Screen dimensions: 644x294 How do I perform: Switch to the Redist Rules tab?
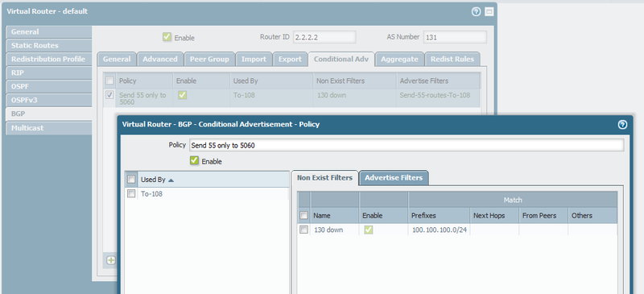[x=452, y=60]
